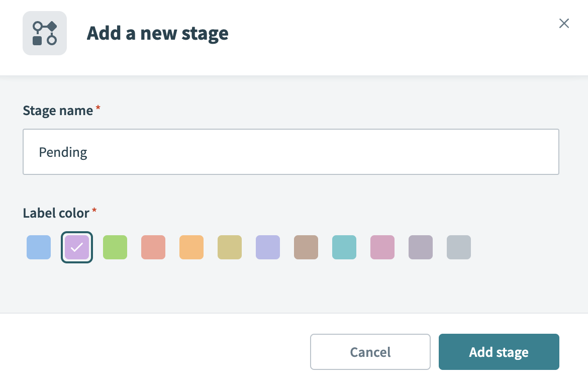Click the currently selected purple color swatch
588x384 pixels.
[x=76, y=247]
